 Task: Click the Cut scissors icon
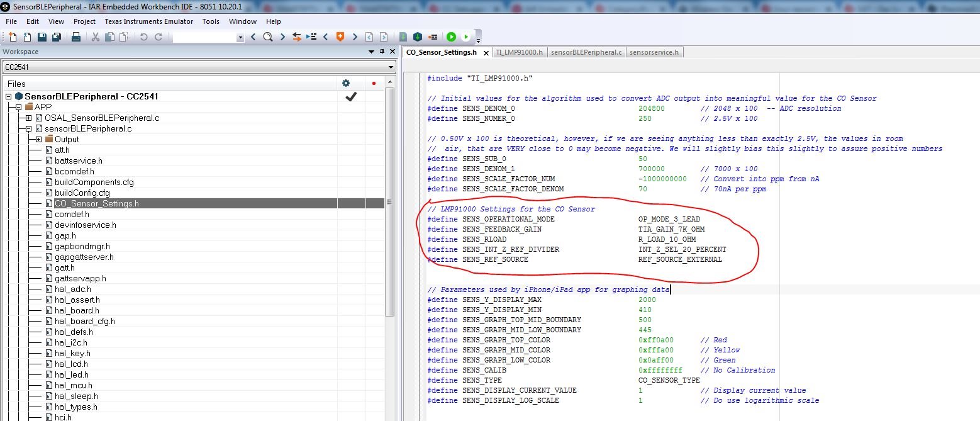pos(96,37)
